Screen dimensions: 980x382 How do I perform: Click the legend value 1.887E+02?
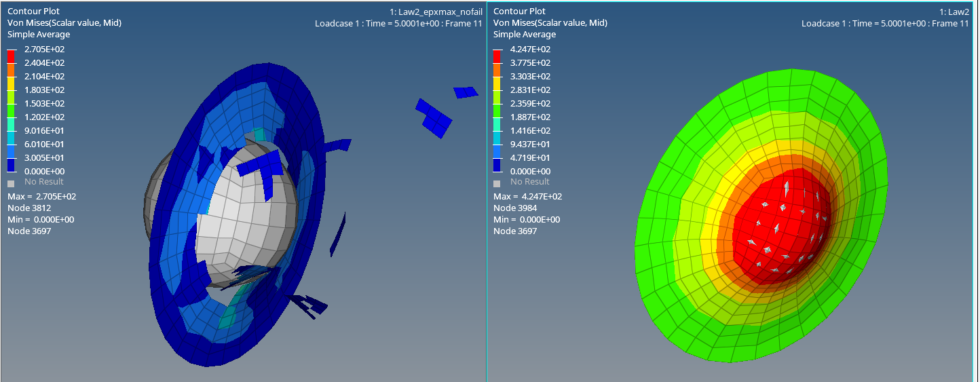click(x=530, y=117)
